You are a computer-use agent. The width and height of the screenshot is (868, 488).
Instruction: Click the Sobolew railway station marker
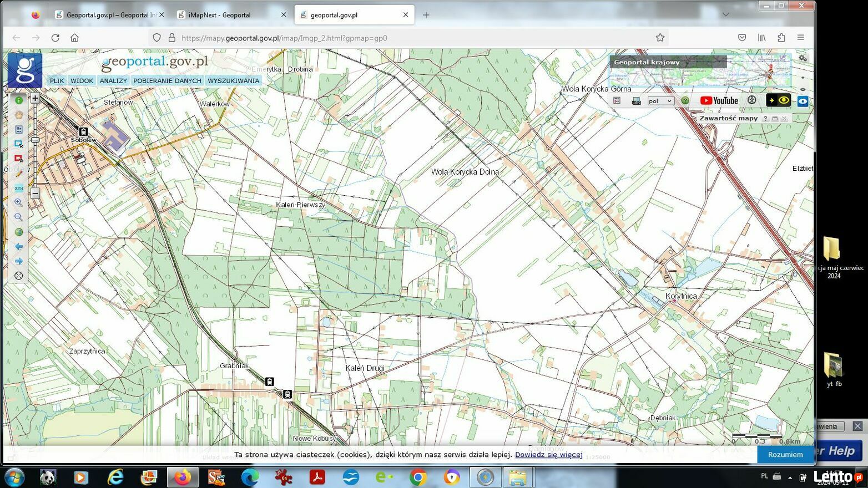click(x=83, y=131)
